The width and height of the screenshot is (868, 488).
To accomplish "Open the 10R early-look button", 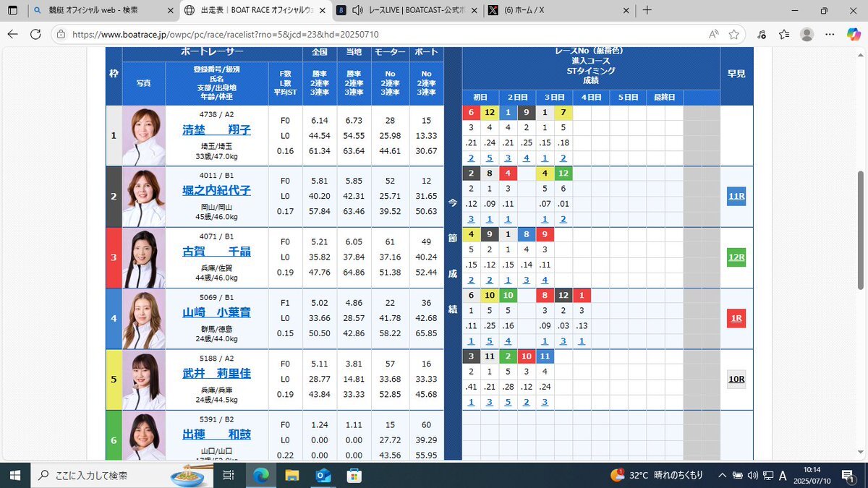I will (x=736, y=380).
